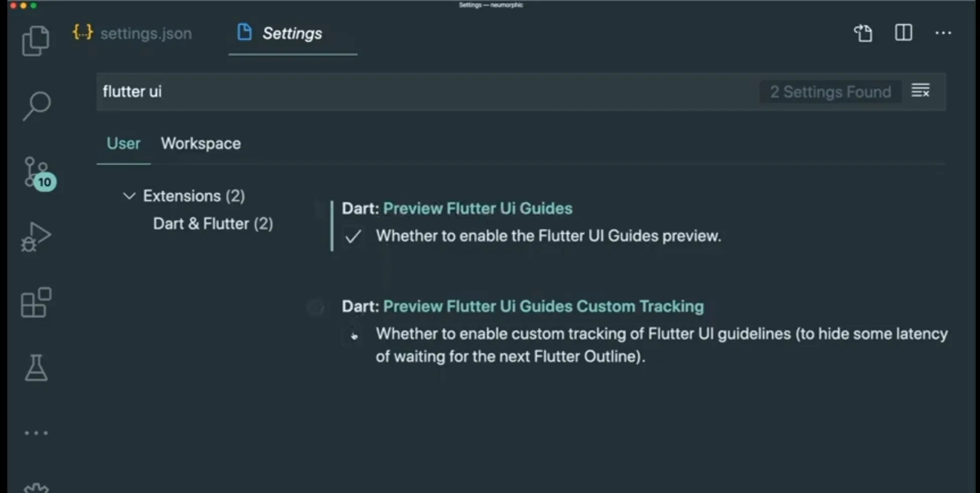
Task: Click Open Settings (JSON) icon
Action: tap(863, 33)
